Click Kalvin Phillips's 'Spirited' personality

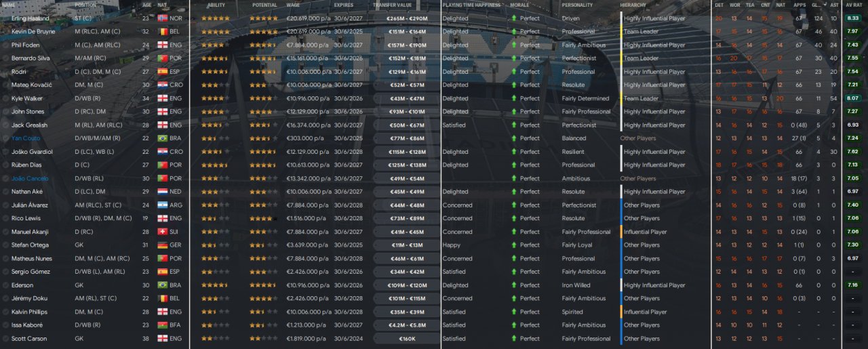[x=572, y=312]
